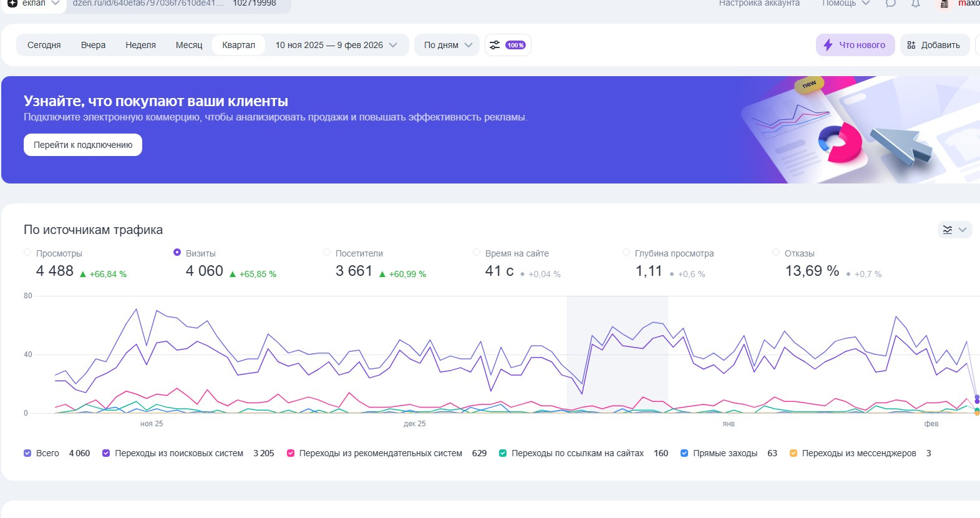Select the Посетители metric radio button
Image resolution: width=980 pixels, height=518 pixels.
327,253
